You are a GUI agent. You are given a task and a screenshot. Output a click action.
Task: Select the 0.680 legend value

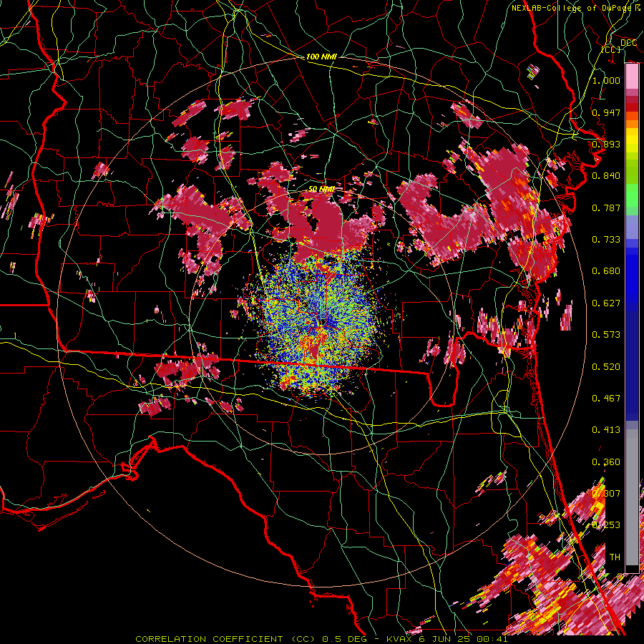pos(606,271)
